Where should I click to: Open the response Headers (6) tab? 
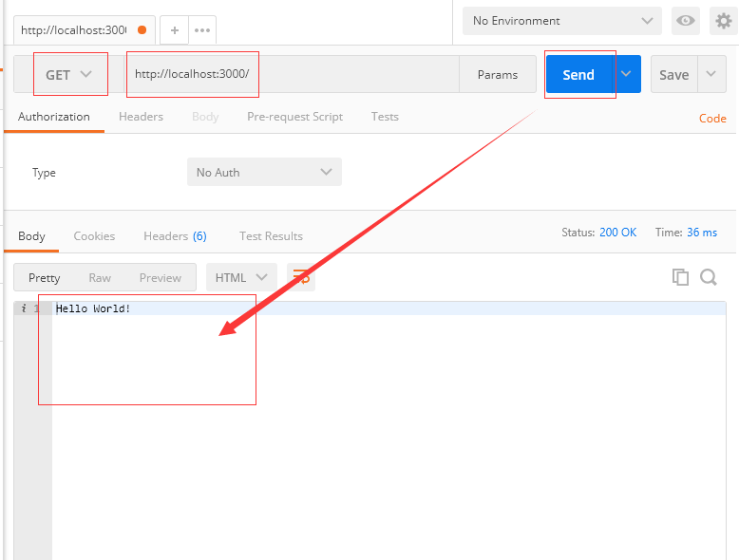[175, 236]
